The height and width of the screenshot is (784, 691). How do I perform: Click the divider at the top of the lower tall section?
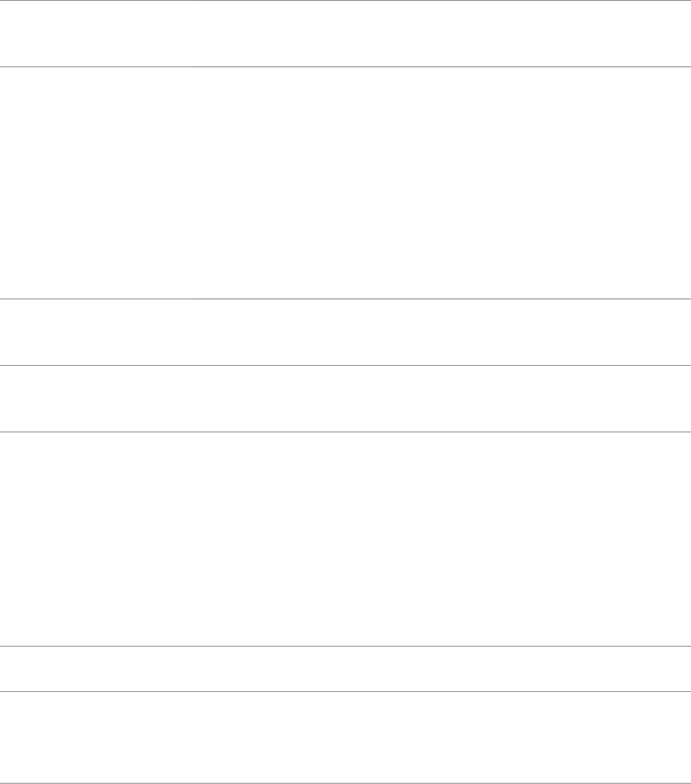(345, 432)
